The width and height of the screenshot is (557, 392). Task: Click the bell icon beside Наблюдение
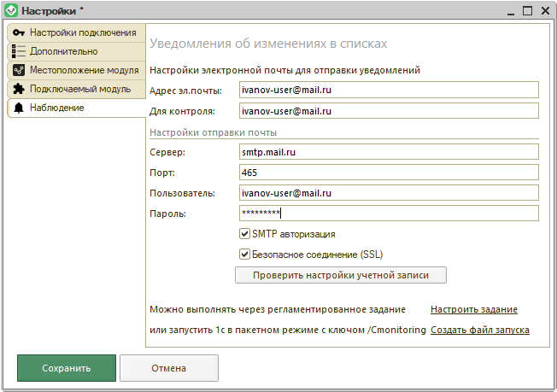(x=19, y=108)
